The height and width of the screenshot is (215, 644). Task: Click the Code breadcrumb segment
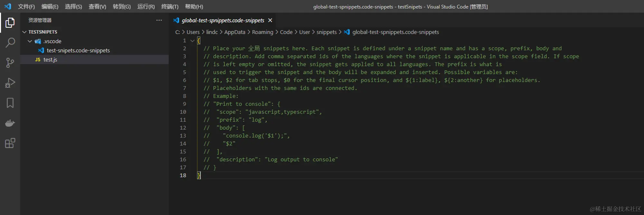point(286,32)
